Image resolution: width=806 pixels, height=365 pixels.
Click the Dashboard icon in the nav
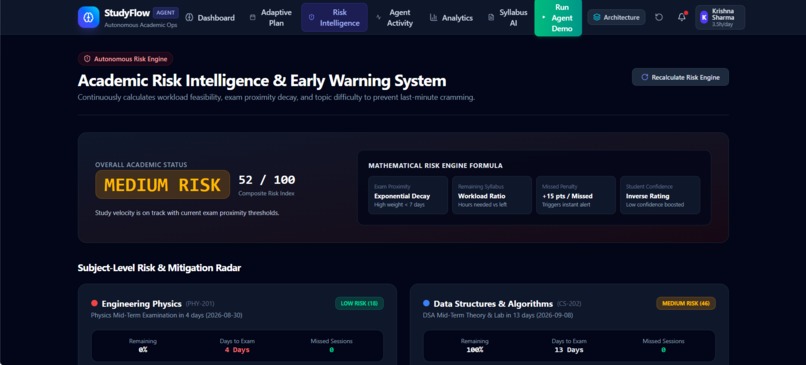coord(189,17)
